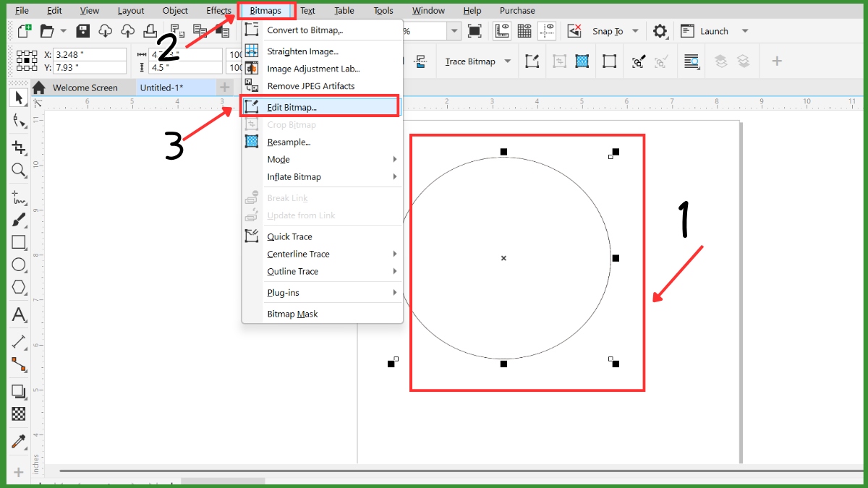Toggle Show Rulers
The image size is (868, 488).
point(502,31)
